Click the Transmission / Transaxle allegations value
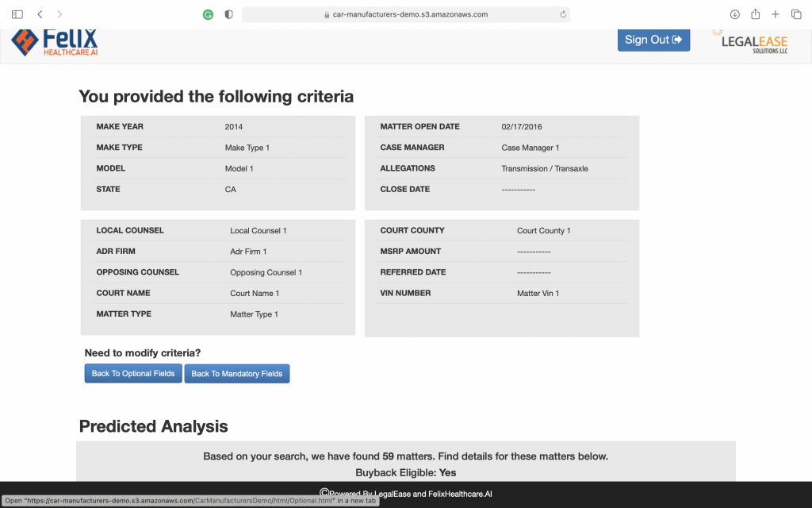Image resolution: width=812 pixels, height=508 pixels. [x=545, y=169]
